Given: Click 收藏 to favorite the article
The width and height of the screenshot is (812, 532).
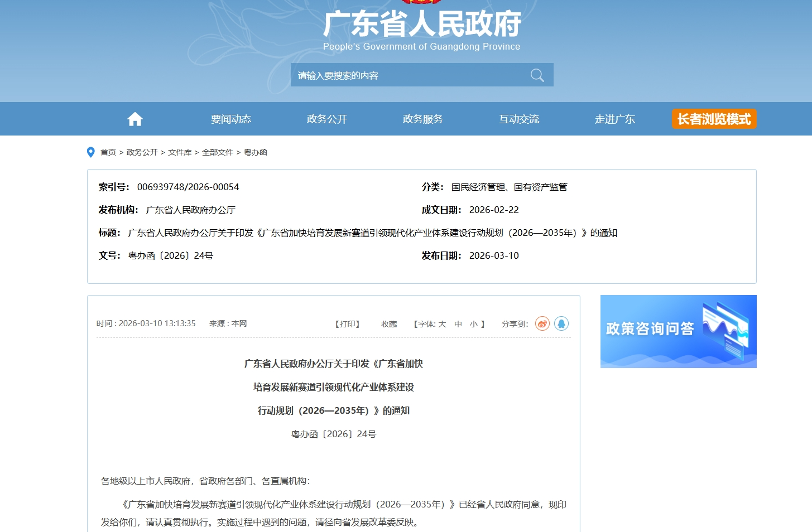Looking at the screenshot, I should coord(388,323).
